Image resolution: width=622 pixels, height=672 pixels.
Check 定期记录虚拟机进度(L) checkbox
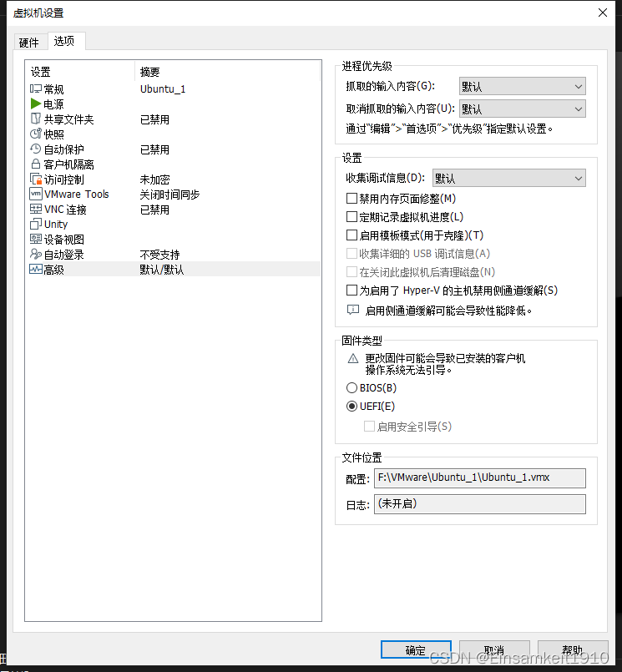(351, 217)
